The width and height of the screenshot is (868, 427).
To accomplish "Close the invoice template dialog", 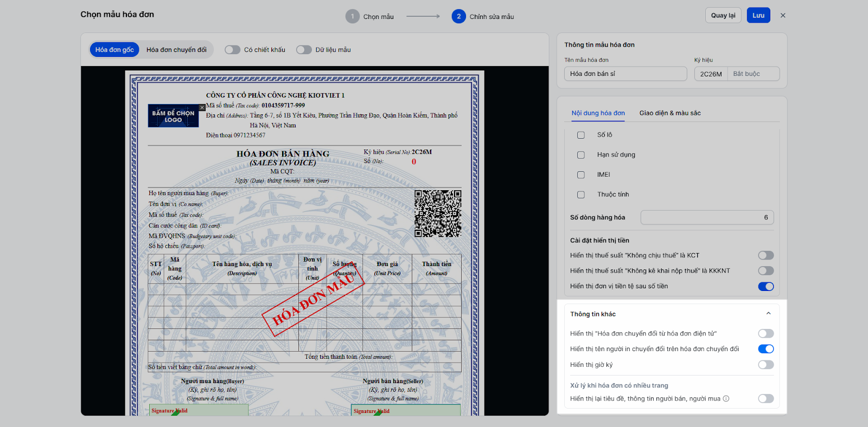I will [783, 16].
